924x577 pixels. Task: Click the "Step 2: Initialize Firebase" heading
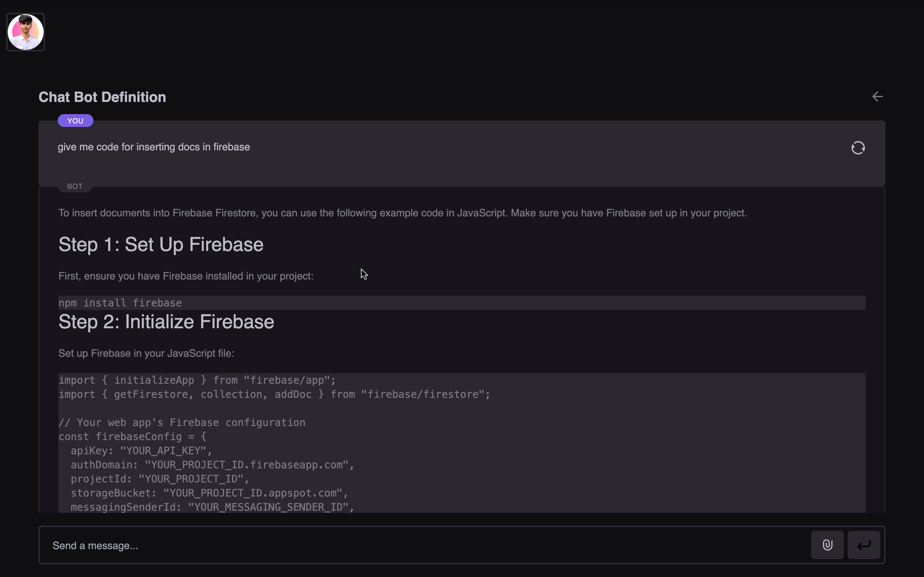click(x=166, y=322)
